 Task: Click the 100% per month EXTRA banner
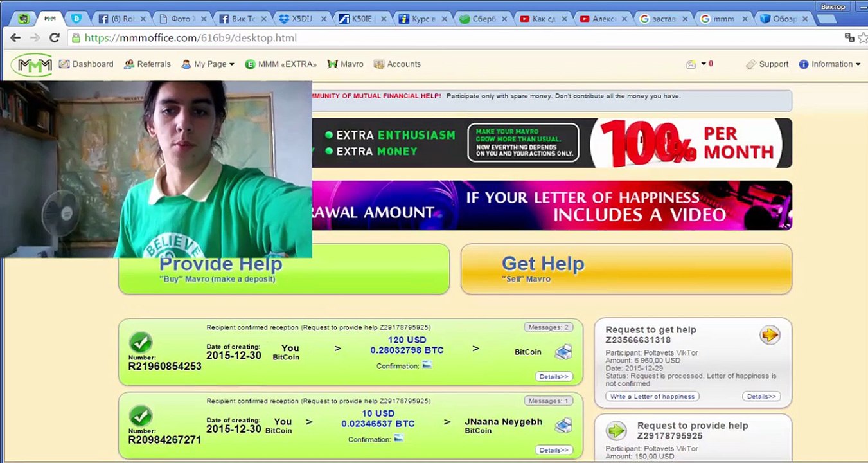[552, 143]
